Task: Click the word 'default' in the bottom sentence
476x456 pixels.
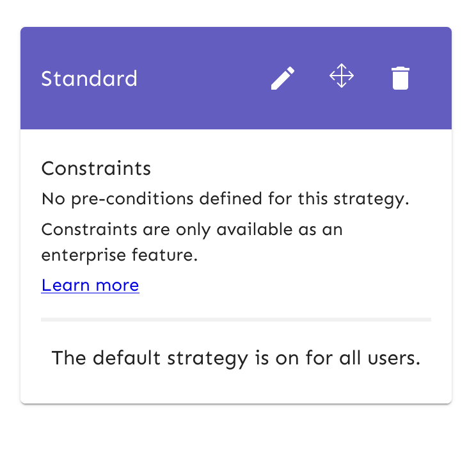Action: [x=126, y=358]
